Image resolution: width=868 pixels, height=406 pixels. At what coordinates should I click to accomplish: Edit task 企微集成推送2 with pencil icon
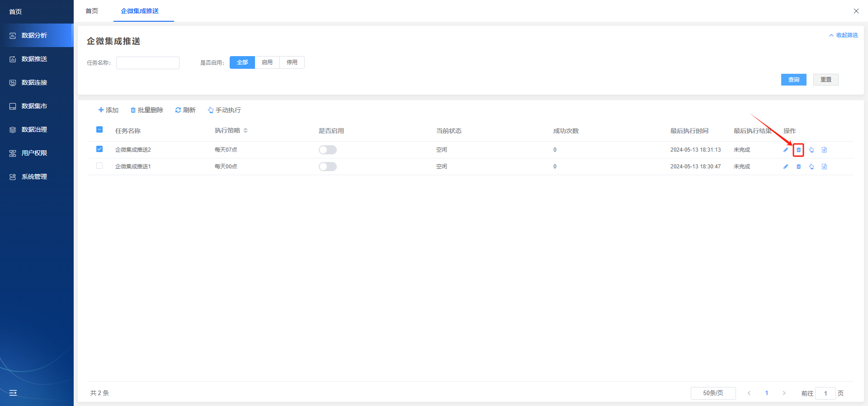coord(786,150)
